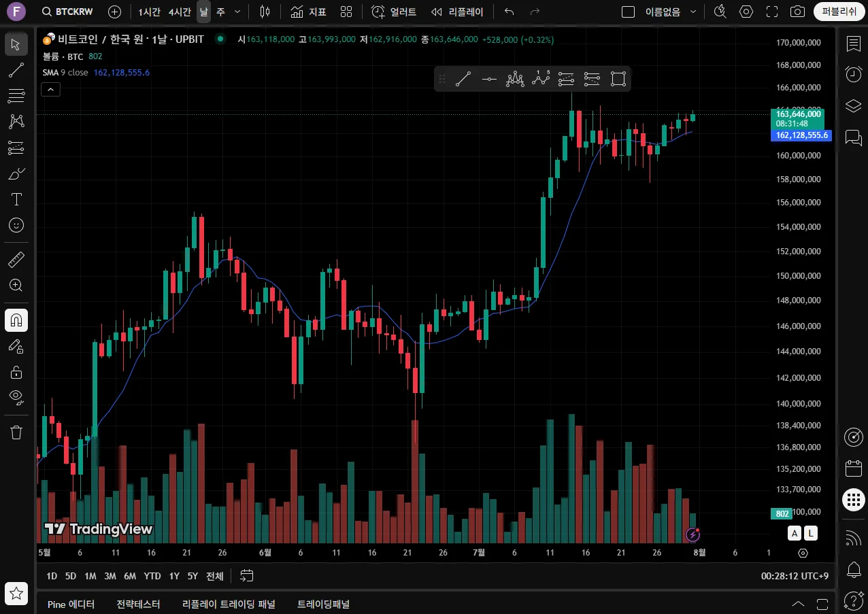The image size is (868, 614).
Task: Open go to date calendar
Action: 247,576
